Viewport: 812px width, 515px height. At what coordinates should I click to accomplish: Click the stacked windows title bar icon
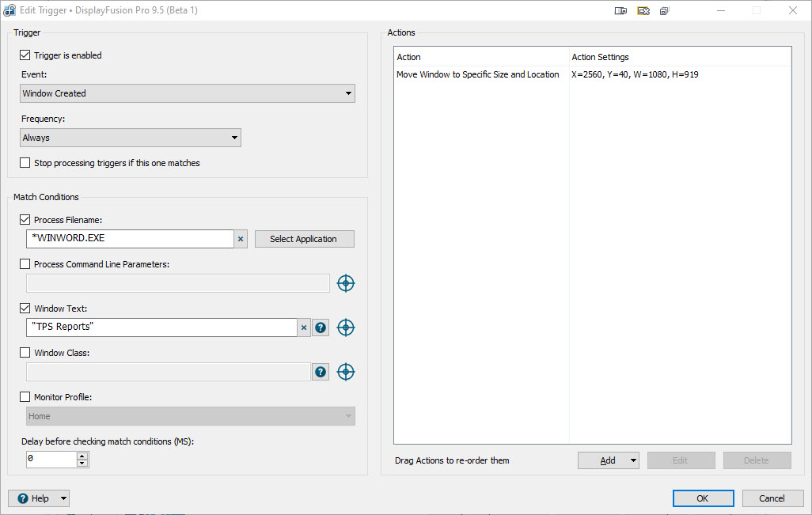pyautogui.click(x=665, y=10)
